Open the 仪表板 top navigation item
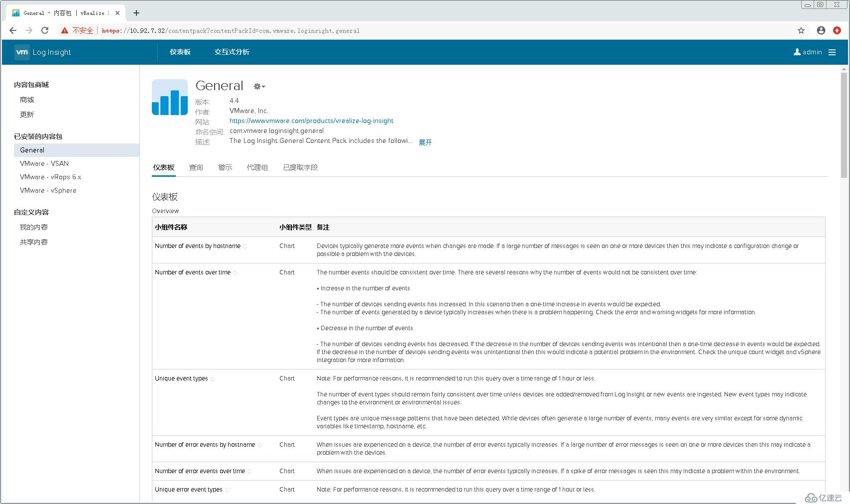 pyautogui.click(x=180, y=52)
